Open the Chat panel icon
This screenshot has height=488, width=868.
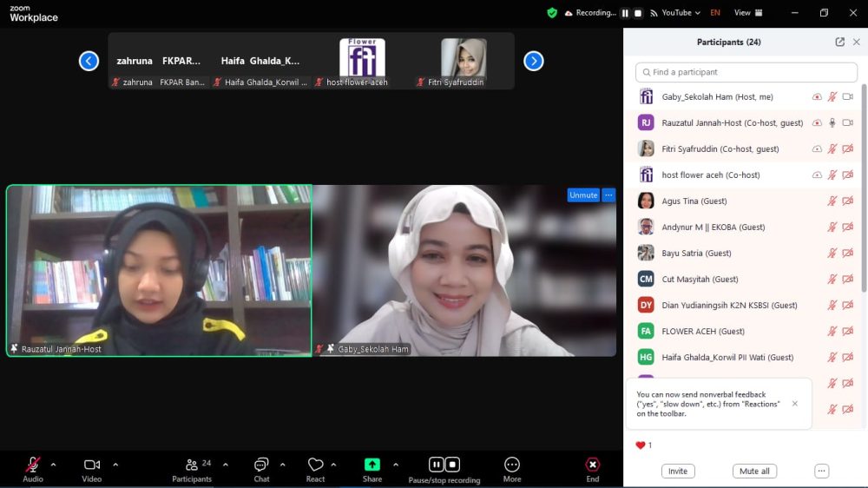[261, 465]
